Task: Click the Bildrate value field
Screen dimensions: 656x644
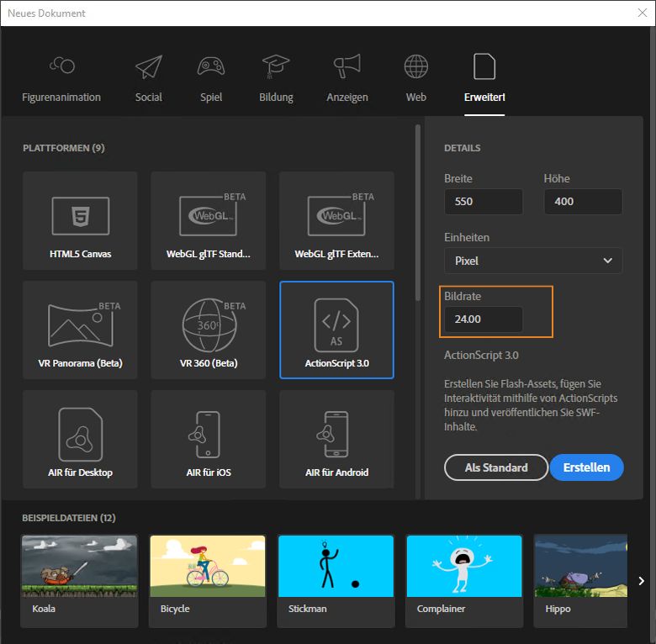Action: (x=484, y=319)
